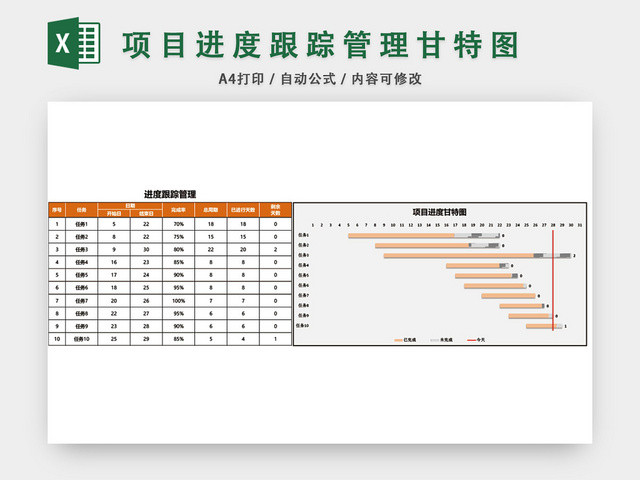Select the 任务5 label on chart axis
This screenshot has width=640, height=480.
[x=303, y=275]
